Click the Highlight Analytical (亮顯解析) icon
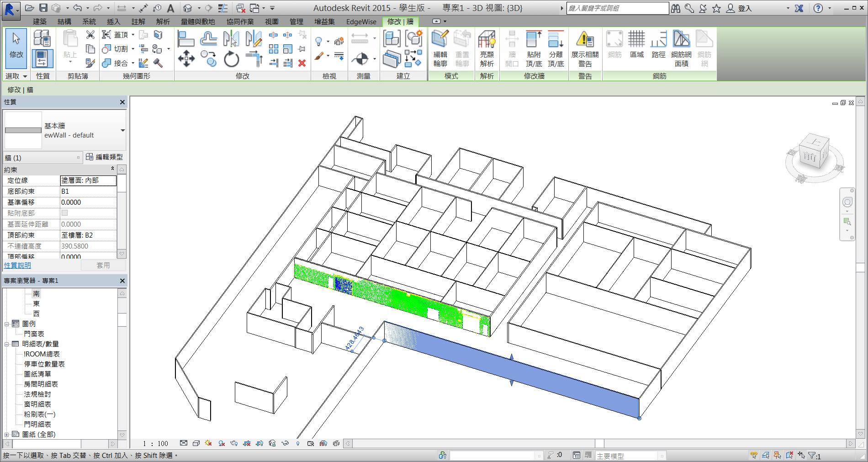868x462 pixels. tap(487, 49)
